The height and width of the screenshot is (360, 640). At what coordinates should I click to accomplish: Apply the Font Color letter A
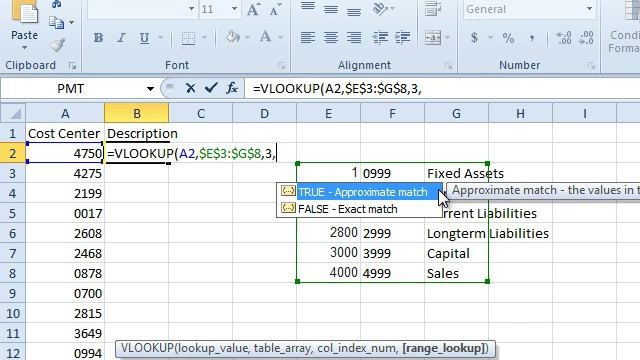266,37
